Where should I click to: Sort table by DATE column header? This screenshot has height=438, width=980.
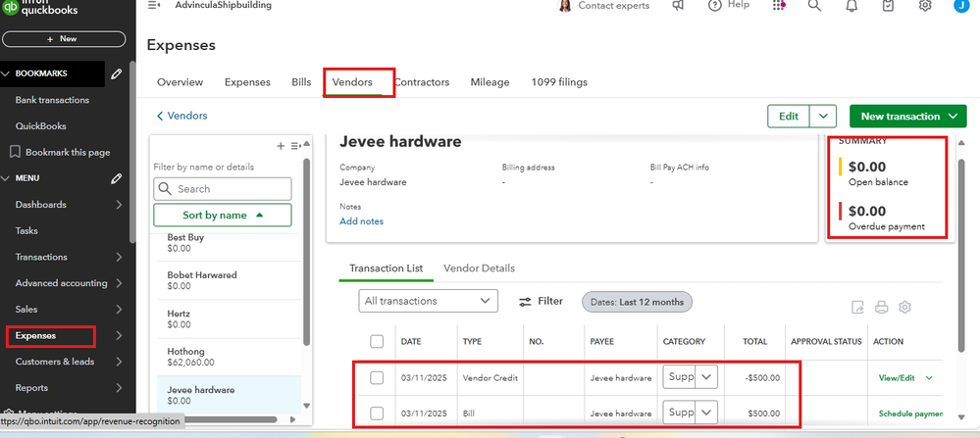pyautogui.click(x=411, y=342)
